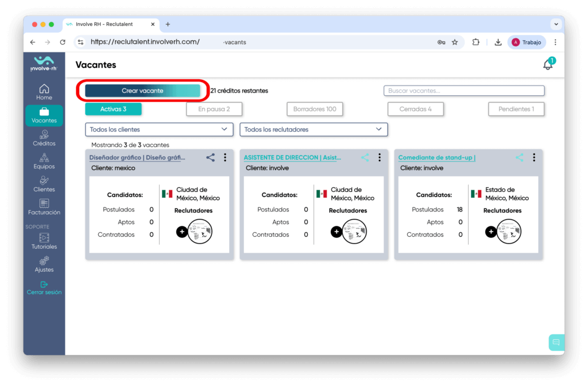
Task: Switch to the En pausa 2 tab
Action: (x=214, y=109)
